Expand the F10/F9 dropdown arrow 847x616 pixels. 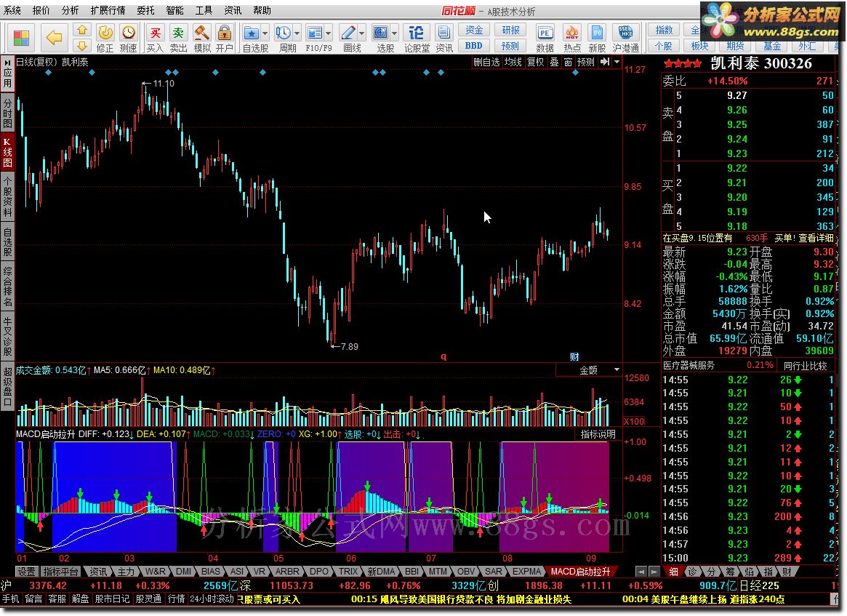(329, 33)
